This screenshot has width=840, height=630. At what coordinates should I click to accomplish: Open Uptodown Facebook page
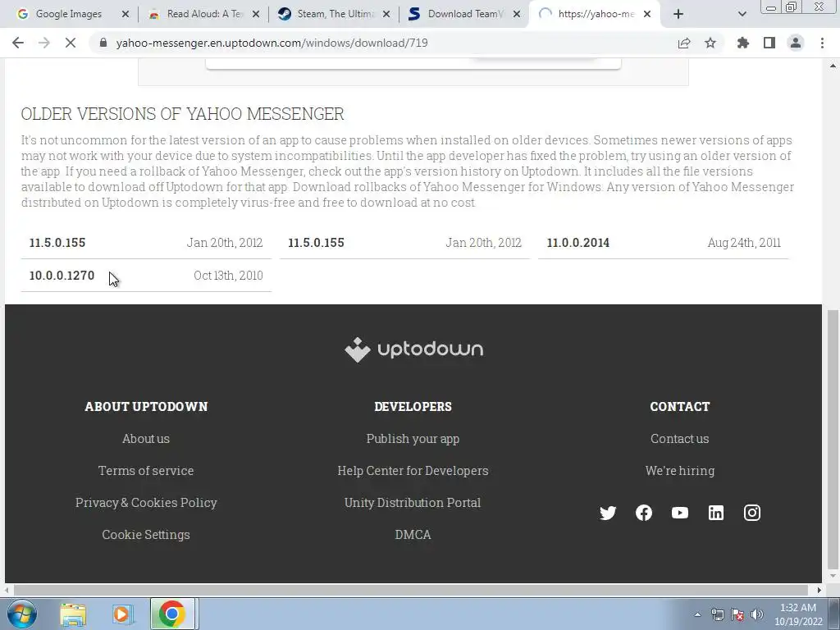(x=643, y=513)
